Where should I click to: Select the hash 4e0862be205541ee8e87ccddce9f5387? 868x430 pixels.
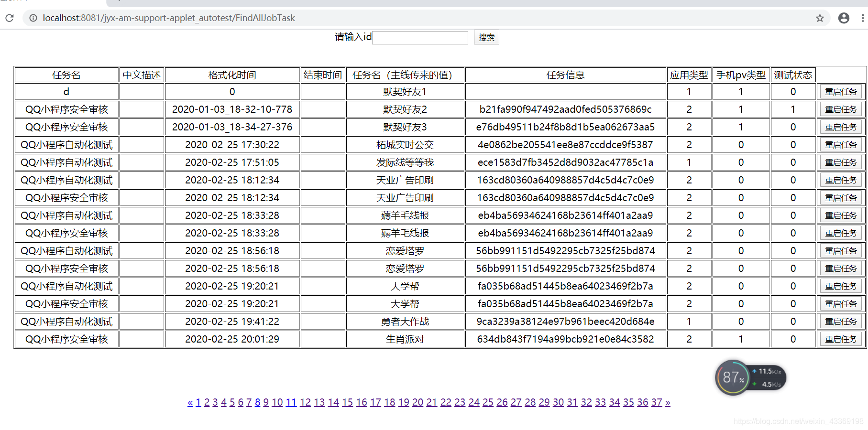click(x=566, y=145)
